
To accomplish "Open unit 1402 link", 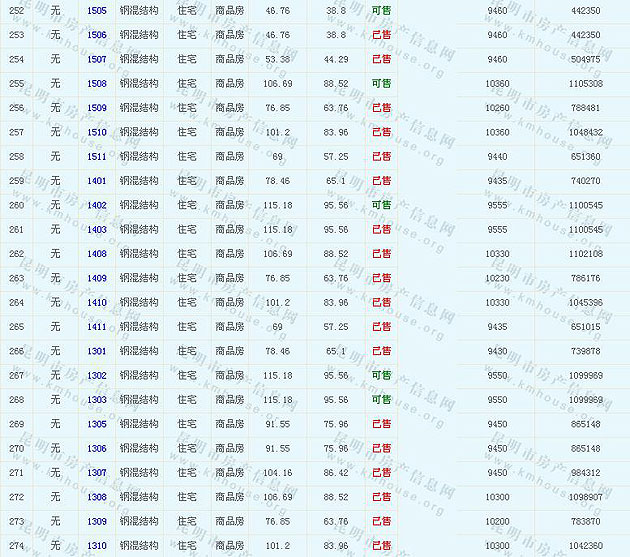I will (97, 205).
